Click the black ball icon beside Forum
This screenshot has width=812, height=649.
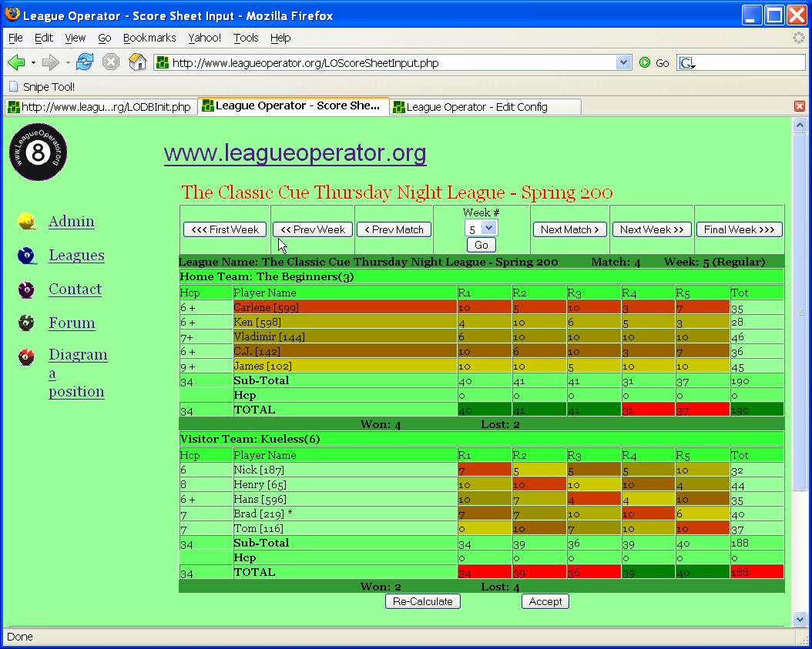click(27, 323)
